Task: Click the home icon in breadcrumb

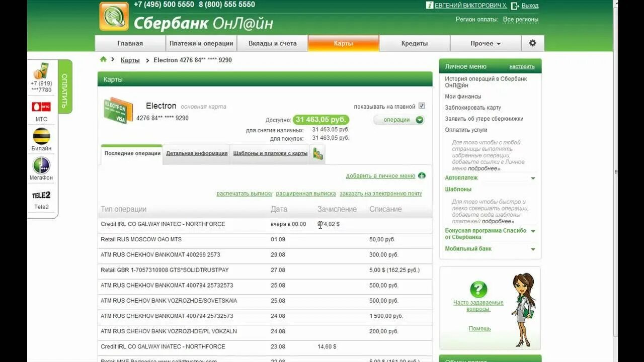Action: pyautogui.click(x=103, y=59)
